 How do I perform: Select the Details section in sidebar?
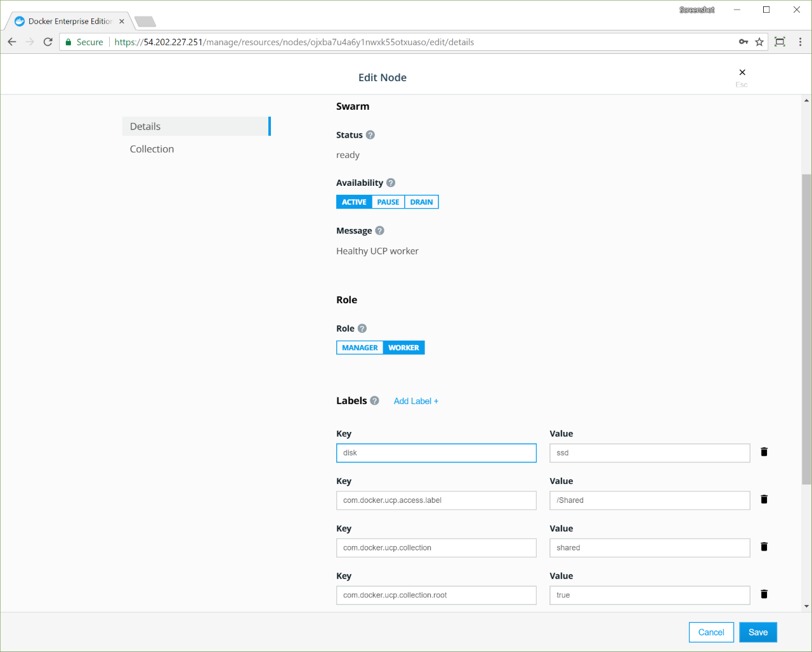[x=145, y=126]
